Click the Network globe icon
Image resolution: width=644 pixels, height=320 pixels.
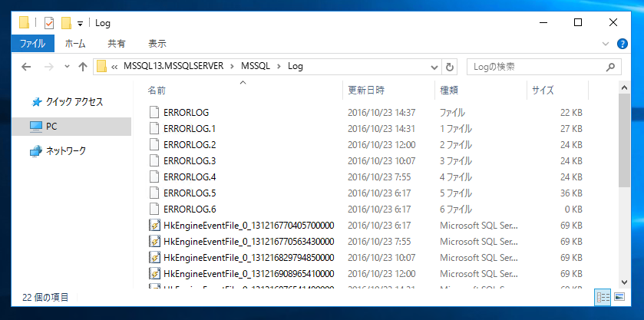[x=36, y=151]
